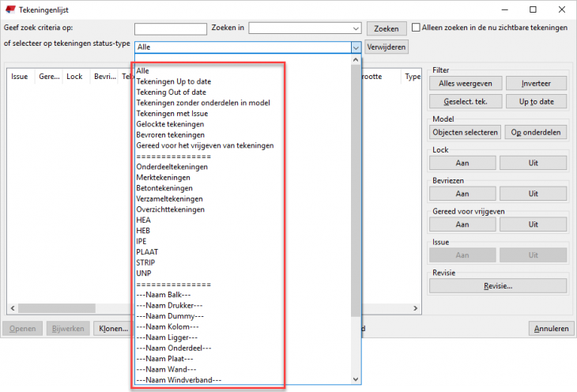The height and width of the screenshot is (392, 577).
Task: Select 'Tekeningen Up to date' from list
Action: click(174, 81)
